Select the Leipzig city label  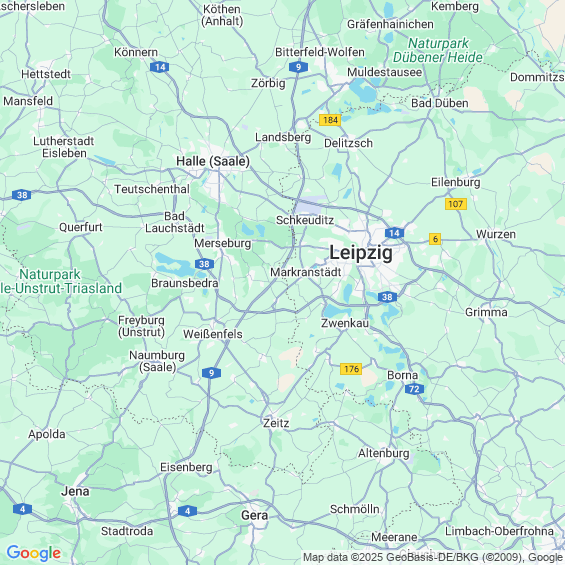tap(361, 253)
